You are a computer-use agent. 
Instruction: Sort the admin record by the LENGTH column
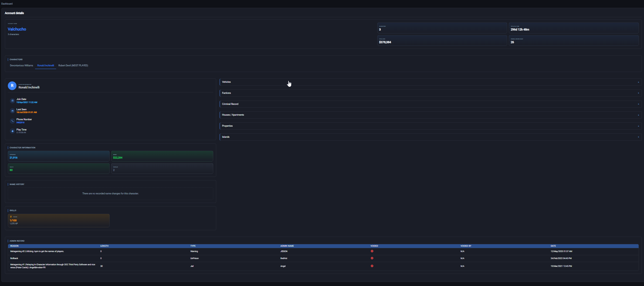(x=104, y=246)
